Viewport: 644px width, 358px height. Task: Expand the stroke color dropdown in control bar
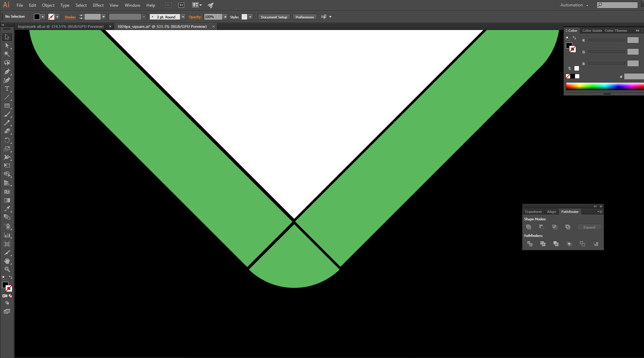[x=57, y=17]
